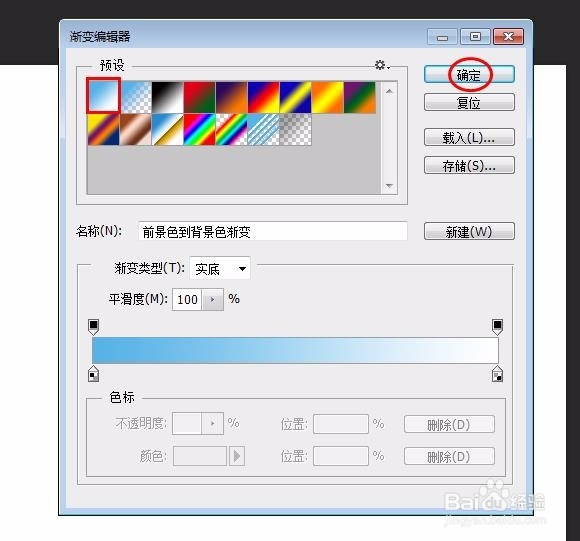Select the foreground to transparent gradient preset
The image size is (580, 541).
point(136,97)
